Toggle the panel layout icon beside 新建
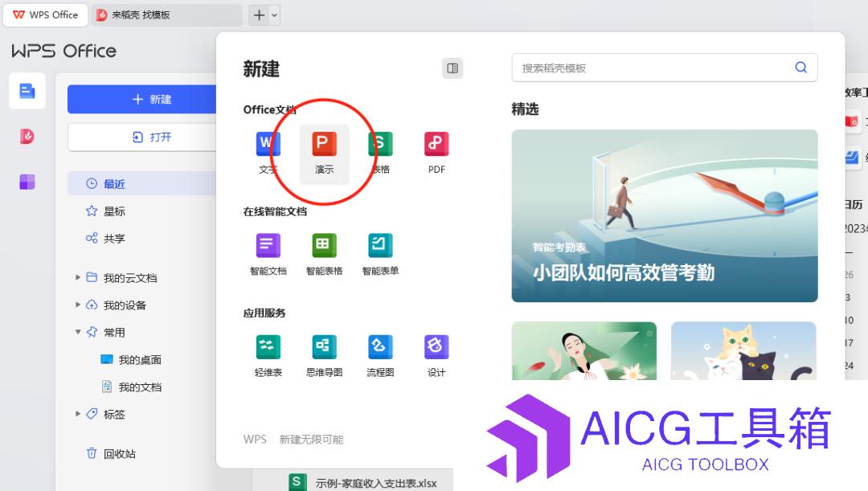The width and height of the screenshot is (868, 491). 452,68
